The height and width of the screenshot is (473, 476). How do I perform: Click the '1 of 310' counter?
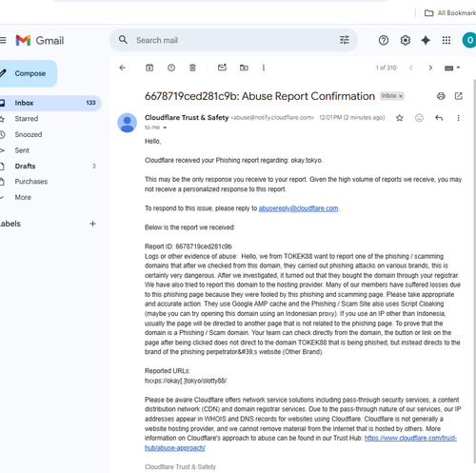(387, 68)
